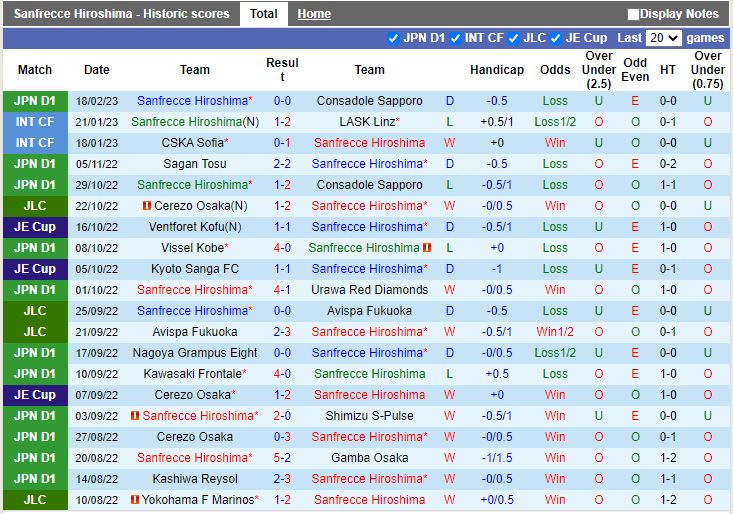Click the Sanfrecce Hiroshima - Historic scores title
This screenshot has width=733, height=514.
122,14
